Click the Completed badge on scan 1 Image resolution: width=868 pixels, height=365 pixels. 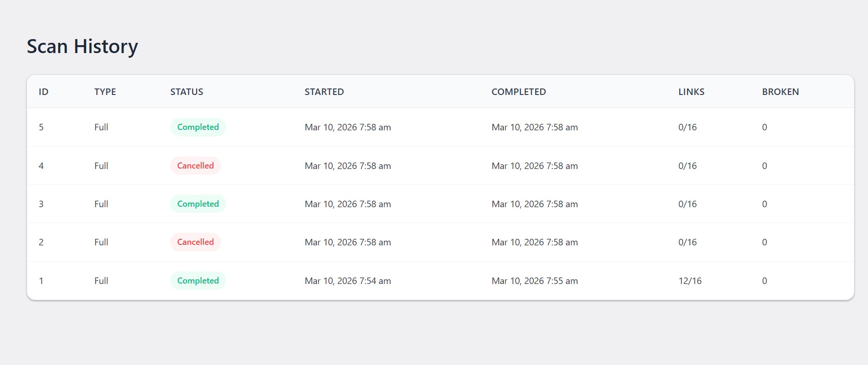pos(198,280)
